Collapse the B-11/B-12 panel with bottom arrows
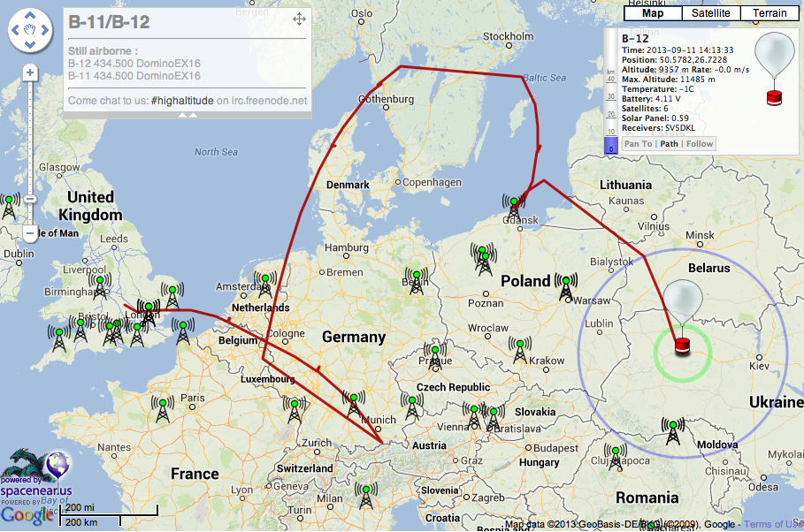 188,115
